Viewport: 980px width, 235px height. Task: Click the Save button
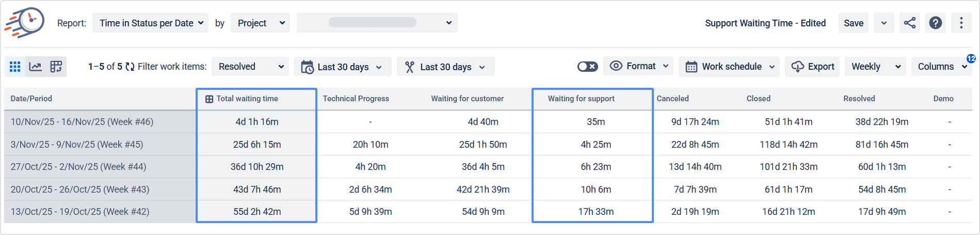[854, 23]
